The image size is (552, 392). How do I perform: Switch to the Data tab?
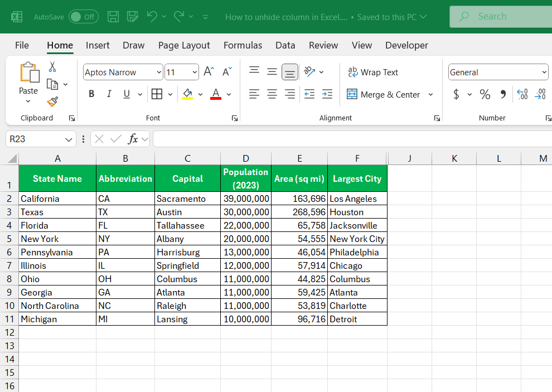coord(285,45)
